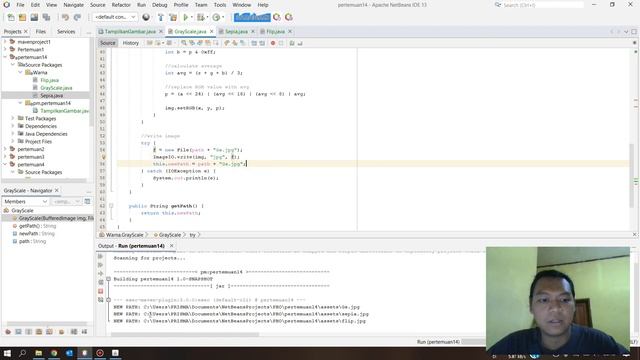Viewport: 640px width, 360px height.
Task: Expand the Dependencies node
Action: point(13,126)
